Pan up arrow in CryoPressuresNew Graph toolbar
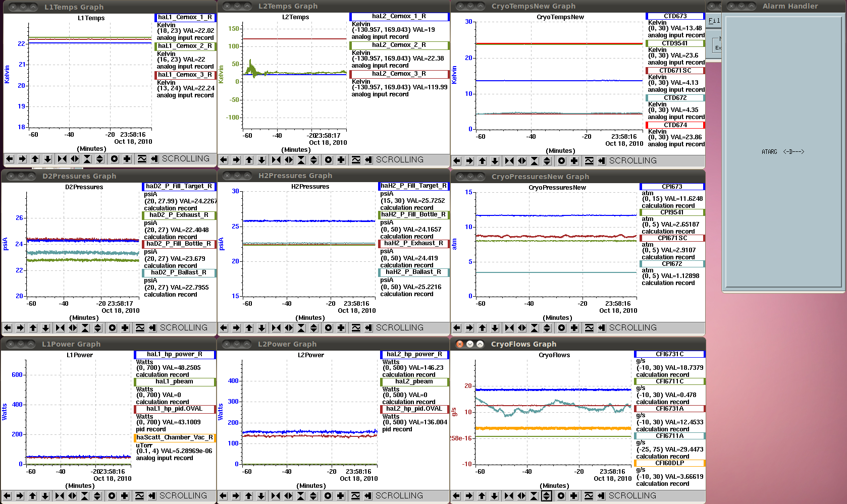This screenshot has height=504, width=847. tap(482, 328)
